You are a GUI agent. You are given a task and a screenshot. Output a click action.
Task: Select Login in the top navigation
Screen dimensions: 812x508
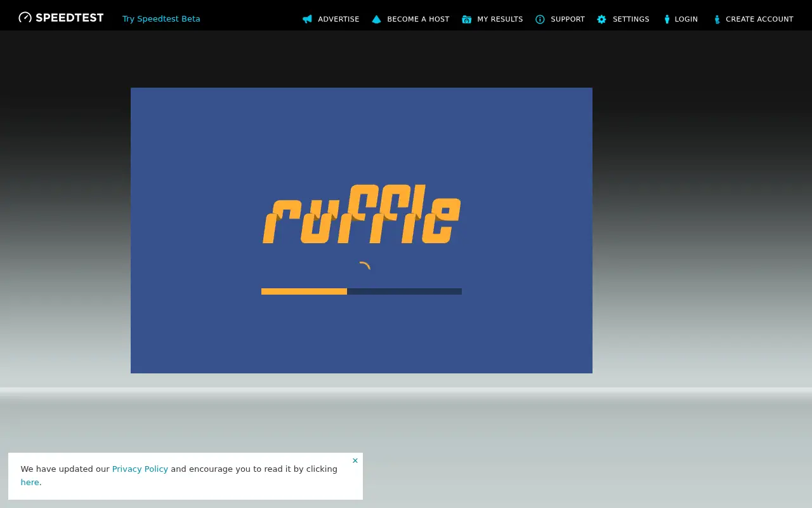(686, 19)
